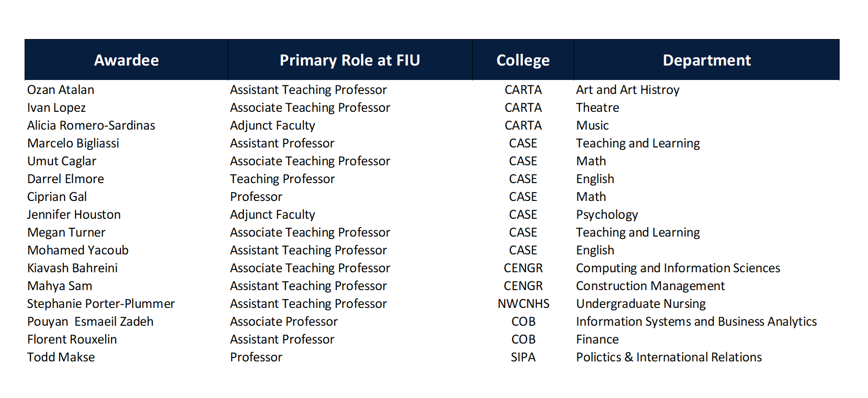Select Mohamed Yacoub in the list

click(78, 251)
